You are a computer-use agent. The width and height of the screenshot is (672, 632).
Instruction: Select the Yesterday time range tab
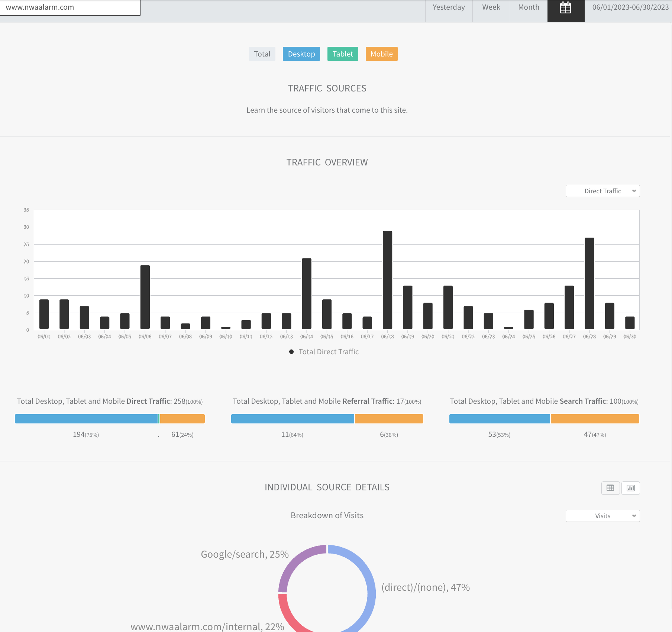[x=449, y=7]
